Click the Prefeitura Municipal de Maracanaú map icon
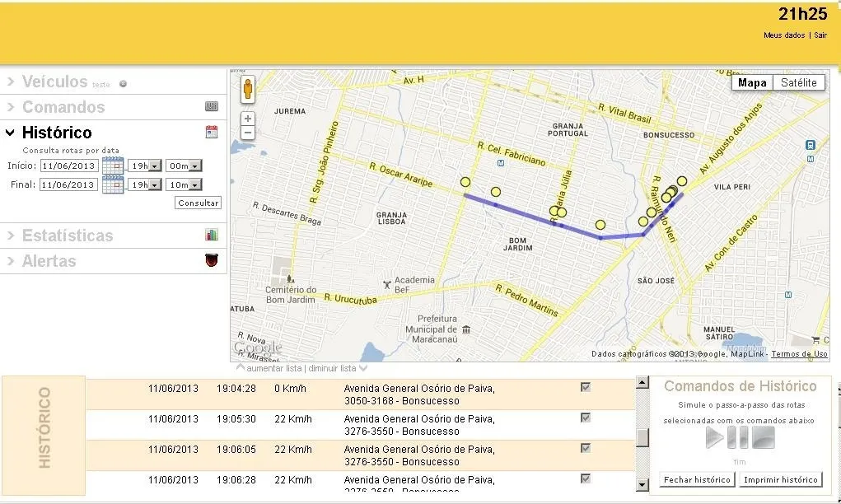The width and height of the screenshot is (841, 504). [466, 329]
